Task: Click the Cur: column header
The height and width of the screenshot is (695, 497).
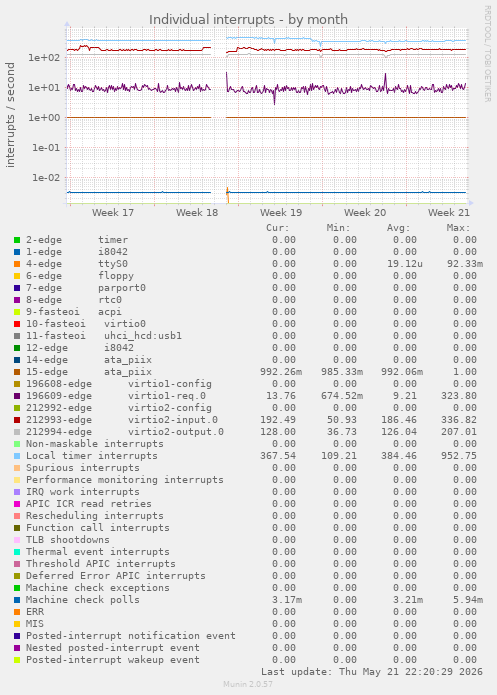Action: tap(278, 228)
